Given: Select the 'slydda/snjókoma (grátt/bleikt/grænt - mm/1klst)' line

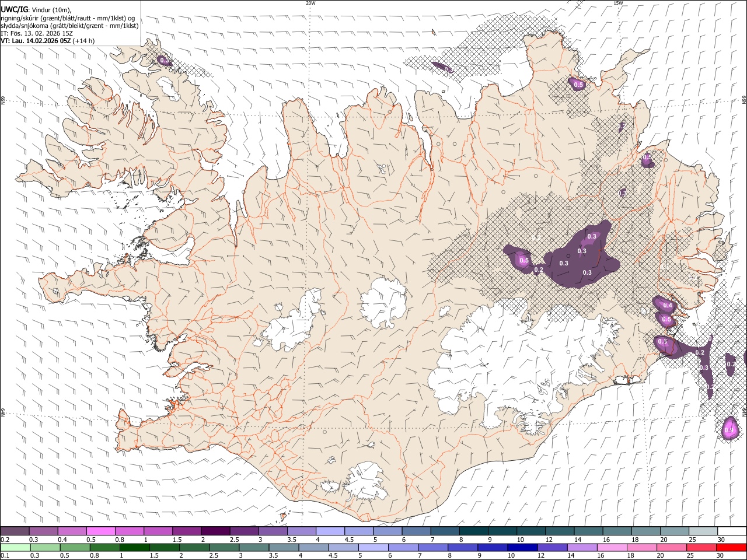Looking at the screenshot, I should [x=70, y=26].
